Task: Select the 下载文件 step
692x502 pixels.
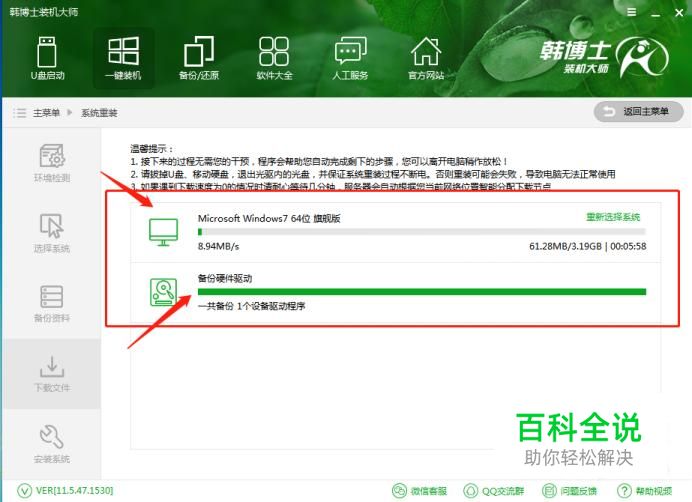Action: pos(52,374)
